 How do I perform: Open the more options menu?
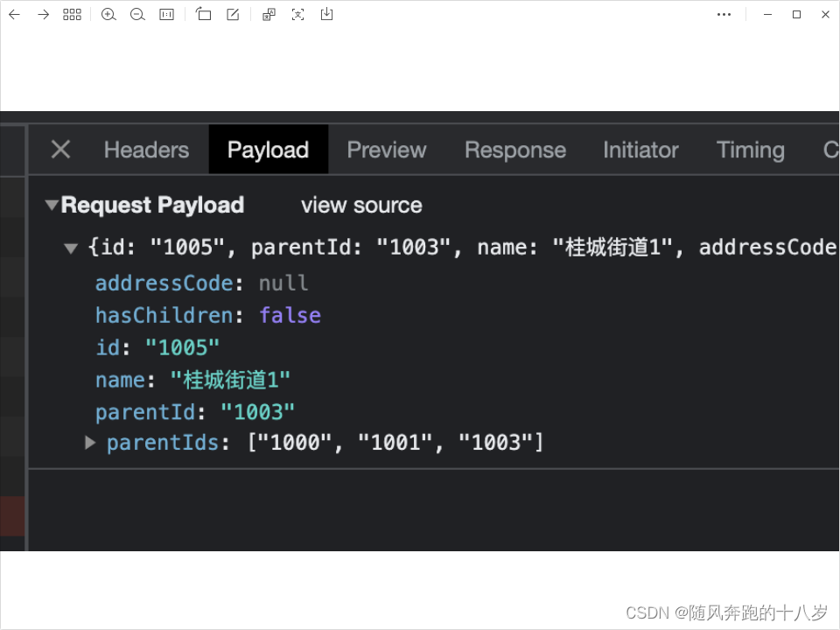724,14
